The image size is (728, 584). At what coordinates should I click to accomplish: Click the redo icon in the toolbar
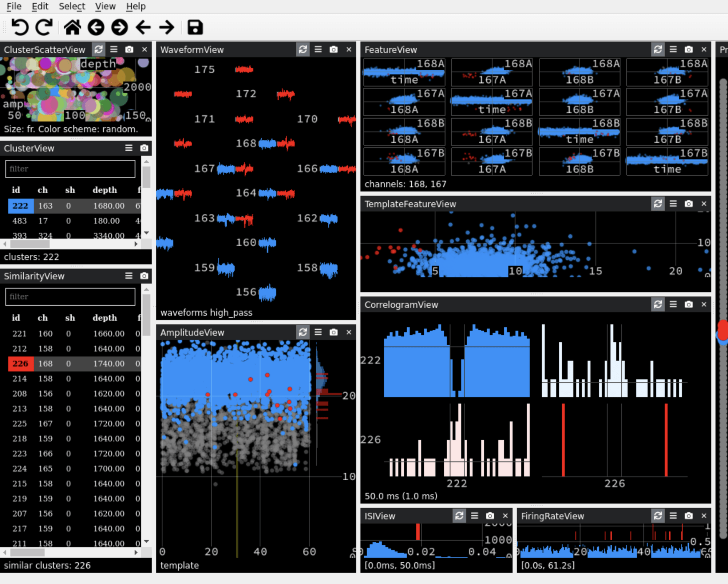click(x=44, y=27)
